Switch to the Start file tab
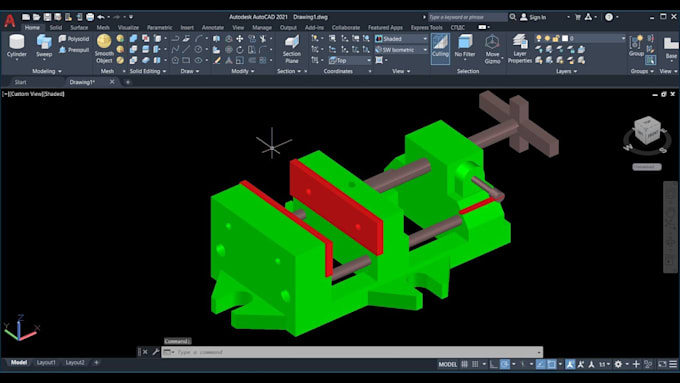Viewport: 680px width, 383px height. (x=20, y=82)
